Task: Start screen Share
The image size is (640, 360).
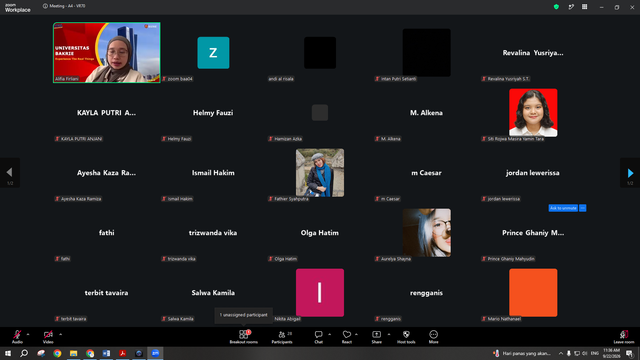Action: (x=376, y=337)
